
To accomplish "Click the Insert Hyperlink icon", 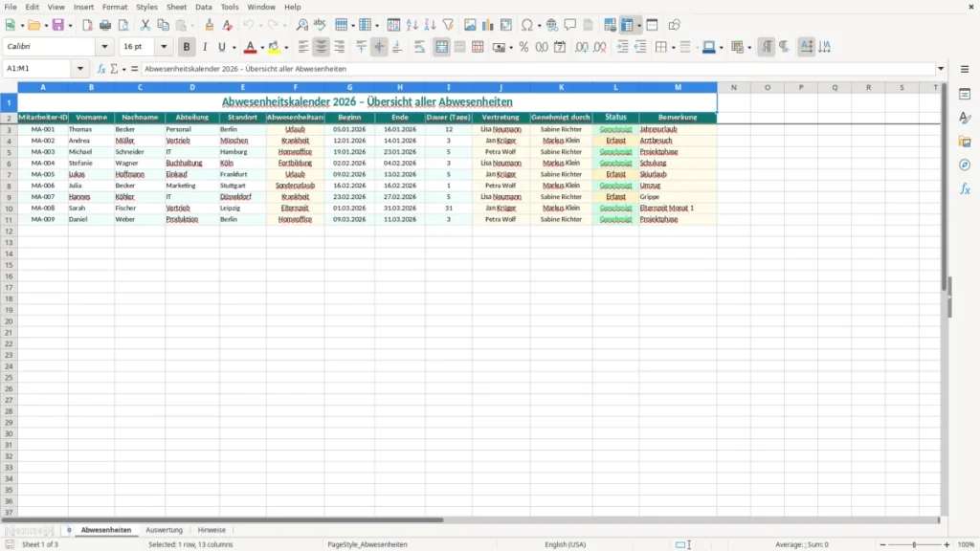I will tap(552, 25).
